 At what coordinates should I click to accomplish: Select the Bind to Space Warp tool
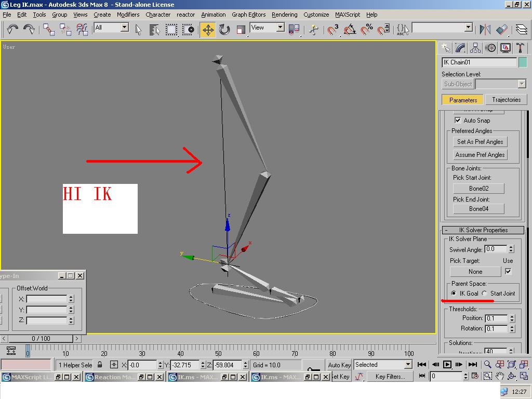tap(82, 30)
